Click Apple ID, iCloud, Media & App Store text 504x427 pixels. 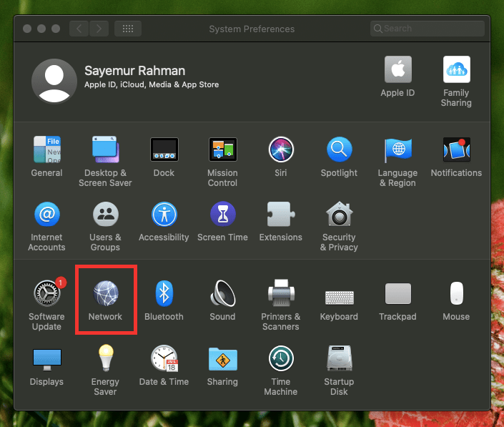coord(152,84)
